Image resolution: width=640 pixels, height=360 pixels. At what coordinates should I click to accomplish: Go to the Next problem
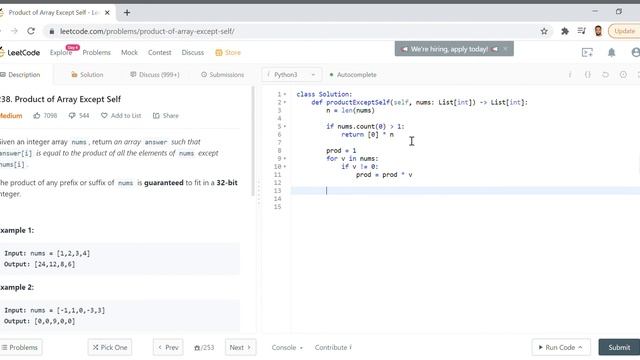point(240,347)
